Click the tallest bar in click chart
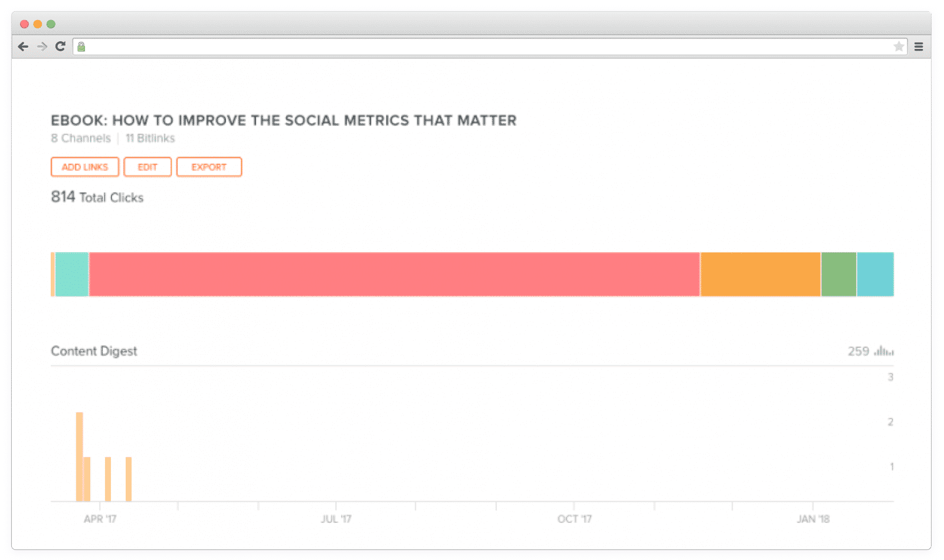Screen dimensions: 944x560 pyautogui.click(x=80, y=457)
